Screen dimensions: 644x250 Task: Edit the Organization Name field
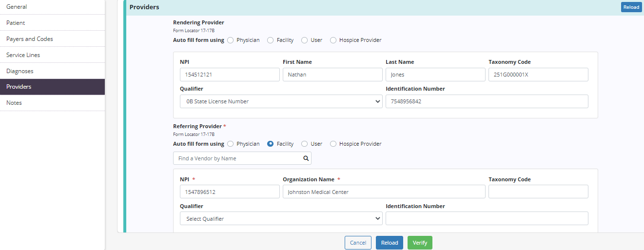pyautogui.click(x=384, y=192)
